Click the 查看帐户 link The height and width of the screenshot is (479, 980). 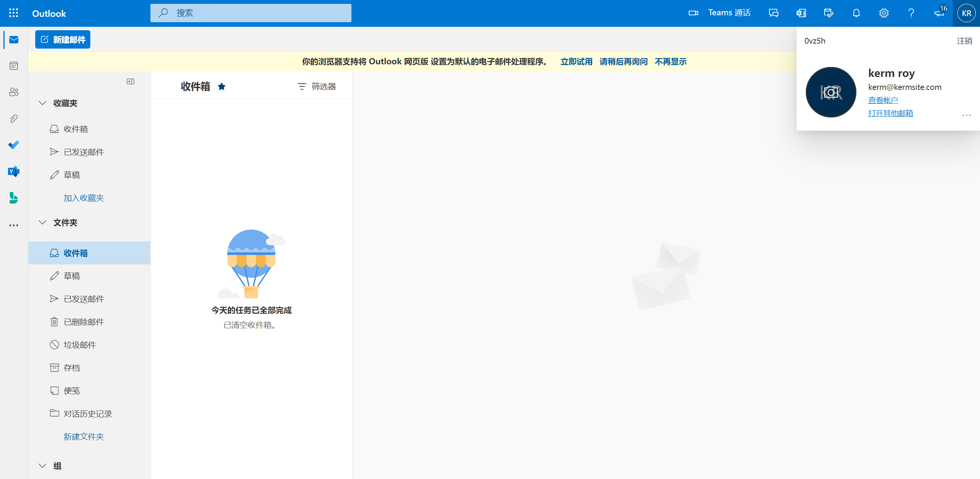tap(883, 100)
